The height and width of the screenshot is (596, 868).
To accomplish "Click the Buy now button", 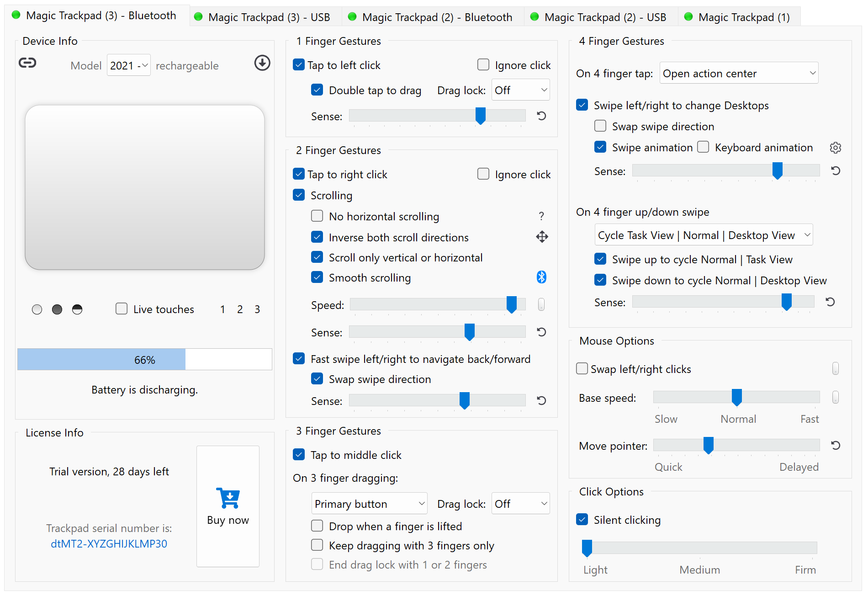I will coord(228,506).
